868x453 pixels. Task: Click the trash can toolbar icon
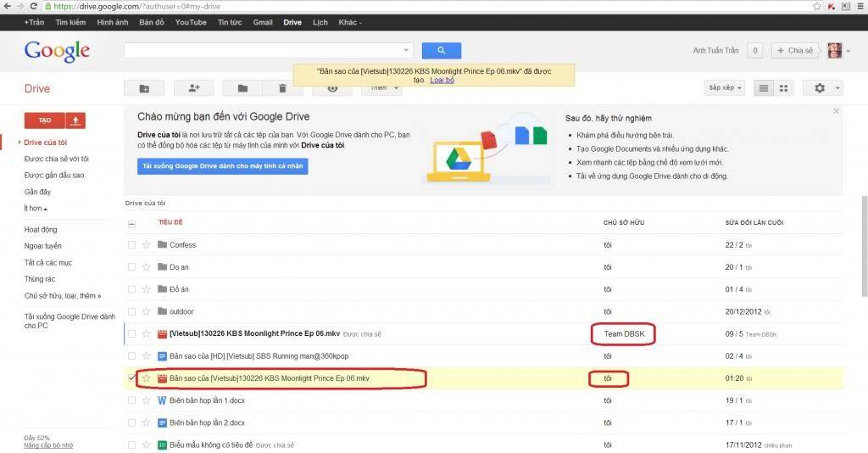coord(282,88)
